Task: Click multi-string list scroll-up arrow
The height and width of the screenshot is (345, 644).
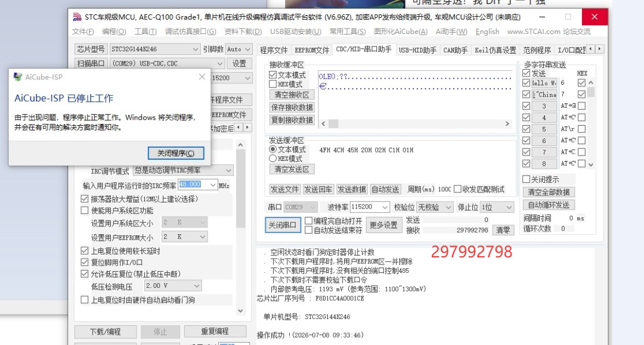Action: [590, 82]
